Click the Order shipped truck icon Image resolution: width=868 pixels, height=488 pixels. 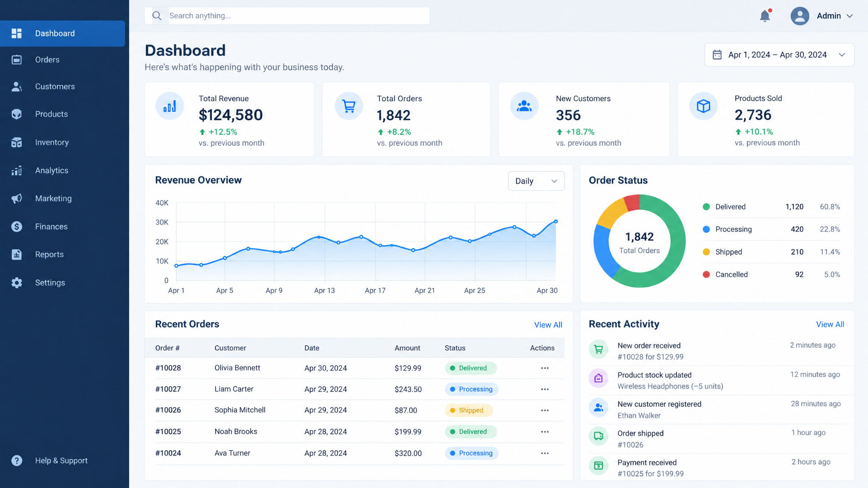click(x=598, y=436)
